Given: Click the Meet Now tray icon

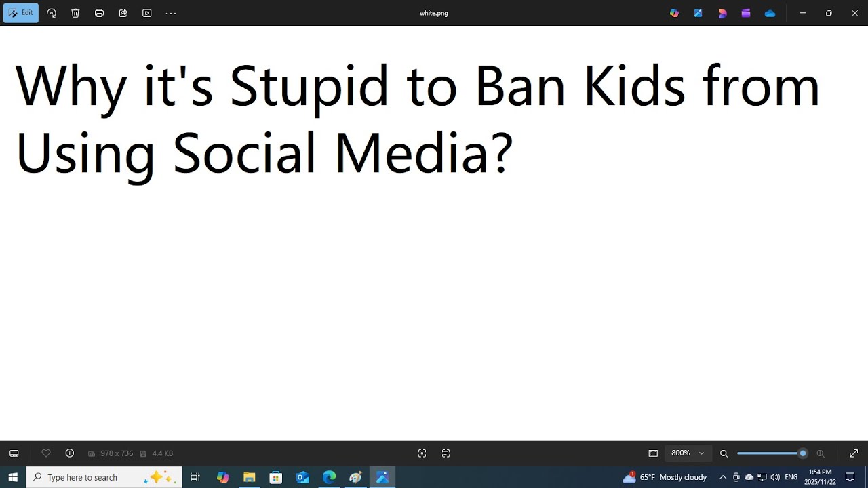Looking at the screenshot, I should pos(736,477).
